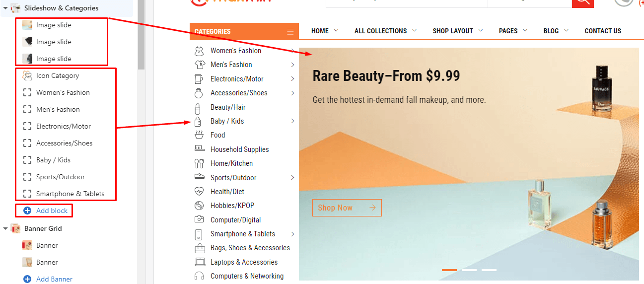Click the Computer/Digital camera icon
This screenshot has width=644, height=284.
point(199,219)
